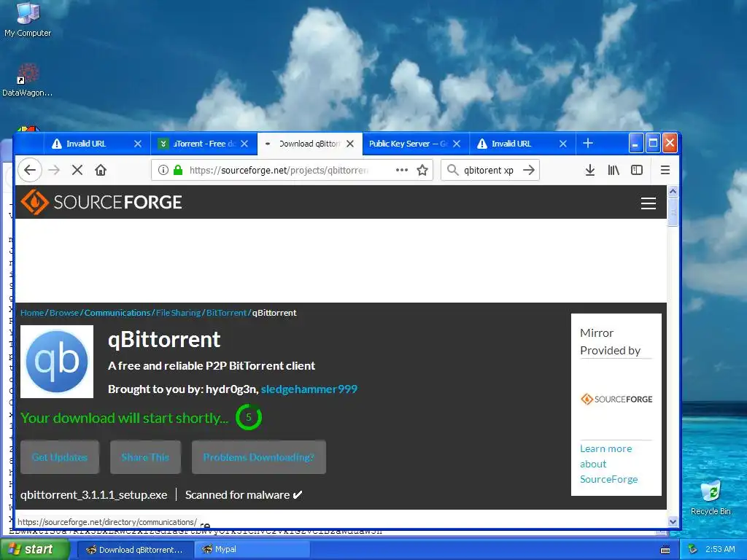Close the uTorrent tab
This screenshot has width=747, height=560.
tap(244, 144)
